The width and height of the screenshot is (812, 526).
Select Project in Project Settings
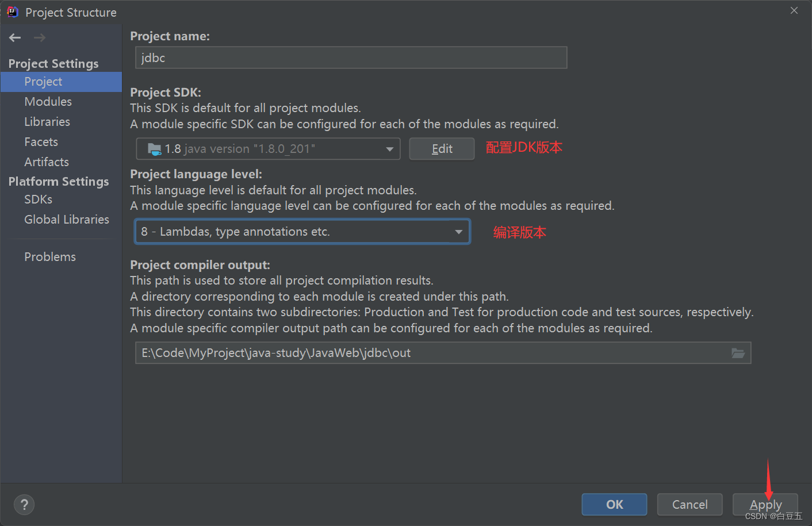[61, 82]
